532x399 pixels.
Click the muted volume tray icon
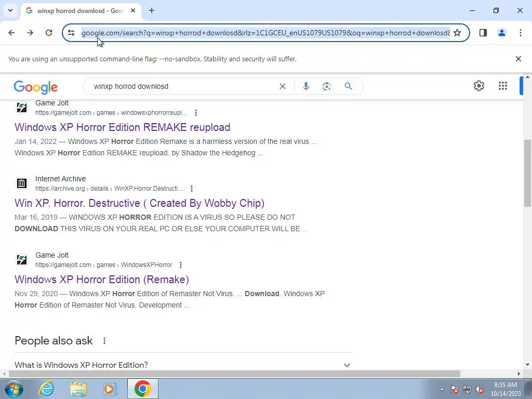tap(480, 389)
